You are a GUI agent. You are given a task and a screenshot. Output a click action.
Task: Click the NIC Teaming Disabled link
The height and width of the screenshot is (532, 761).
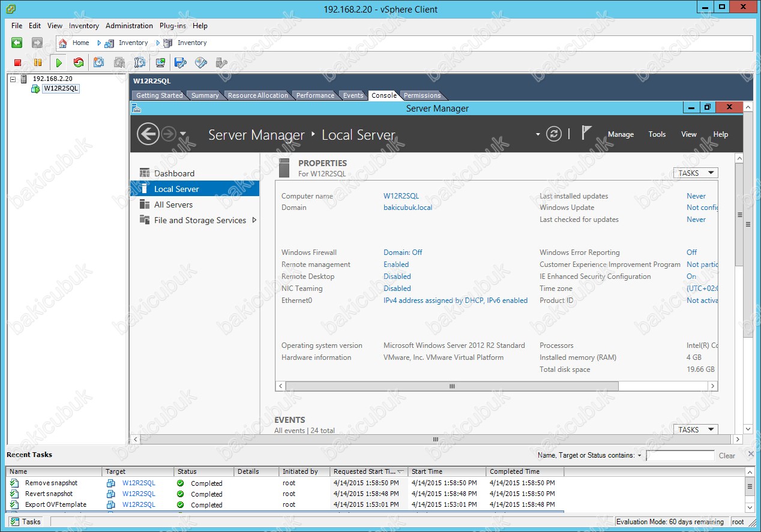pos(397,288)
